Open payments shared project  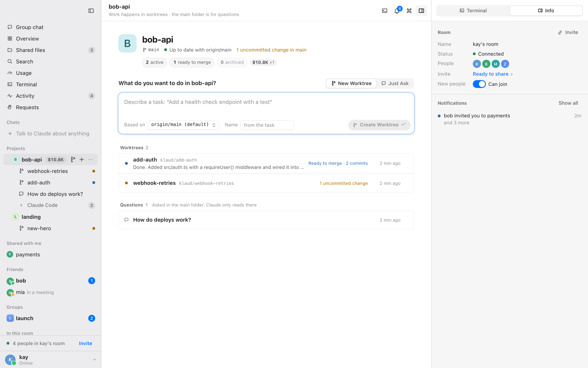(51, 255)
